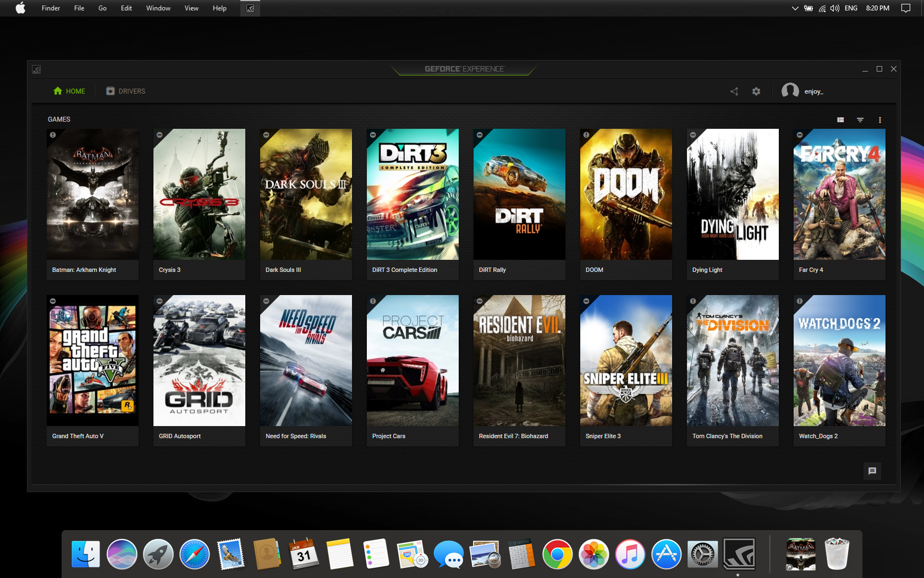Open Batman shortcut in the dock
Screen dimensions: 924x578
(801, 554)
